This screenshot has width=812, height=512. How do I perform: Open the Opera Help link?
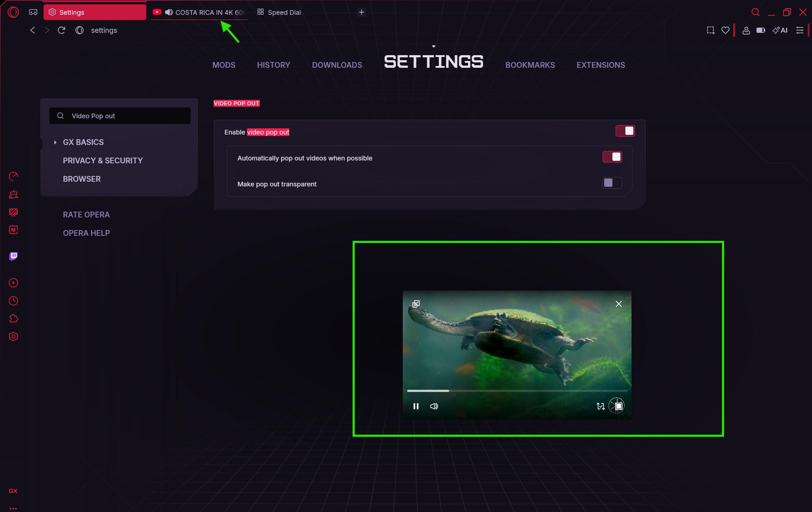86,233
